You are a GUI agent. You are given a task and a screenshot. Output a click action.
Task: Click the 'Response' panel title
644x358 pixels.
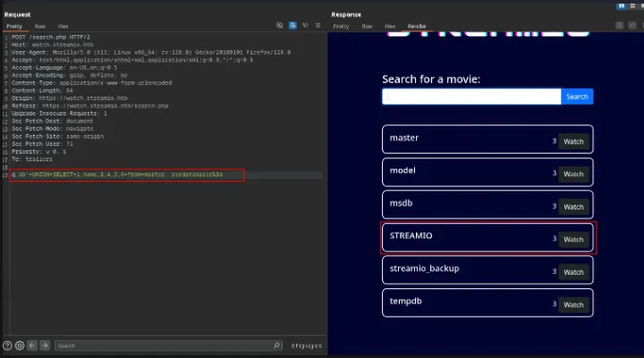(346, 14)
